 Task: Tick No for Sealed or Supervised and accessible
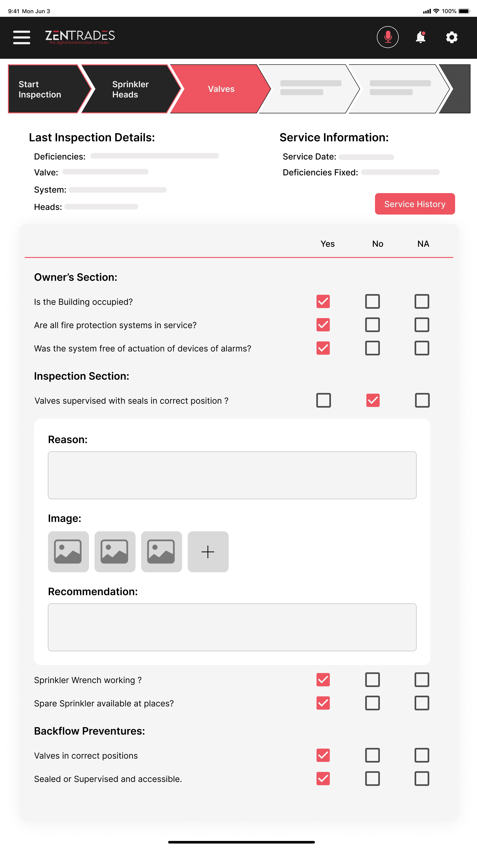click(372, 778)
